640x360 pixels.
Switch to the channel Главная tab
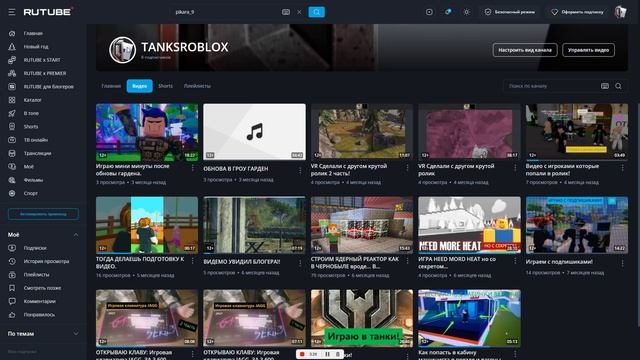(x=111, y=86)
